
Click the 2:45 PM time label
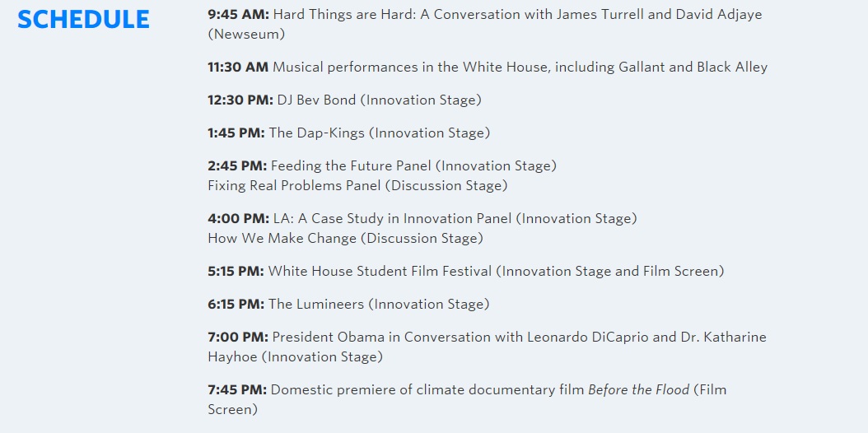pyautogui.click(x=237, y=166)
